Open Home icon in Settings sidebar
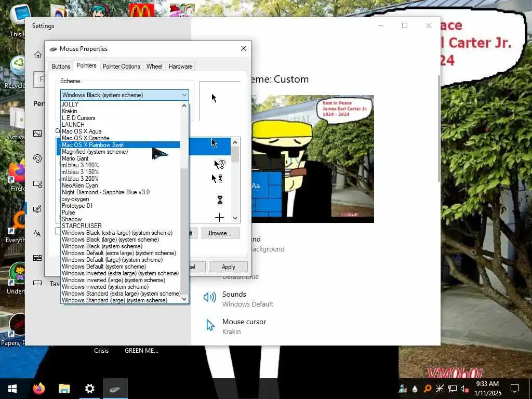The height and width of the screenshot is (399, 532). click(x=37, y=55)
